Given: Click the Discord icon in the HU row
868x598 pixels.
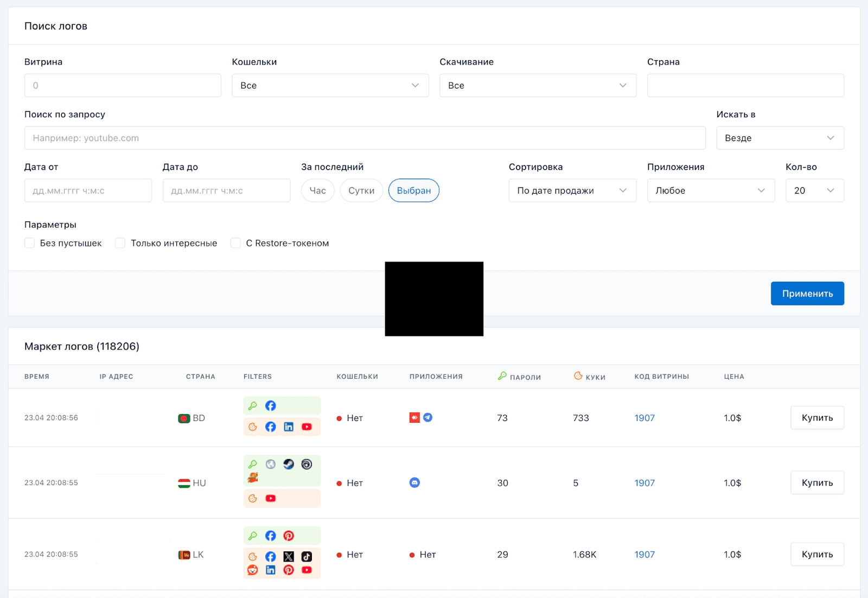Looking at the screenshot, I should pyautogui.click(x=414, y=482).
